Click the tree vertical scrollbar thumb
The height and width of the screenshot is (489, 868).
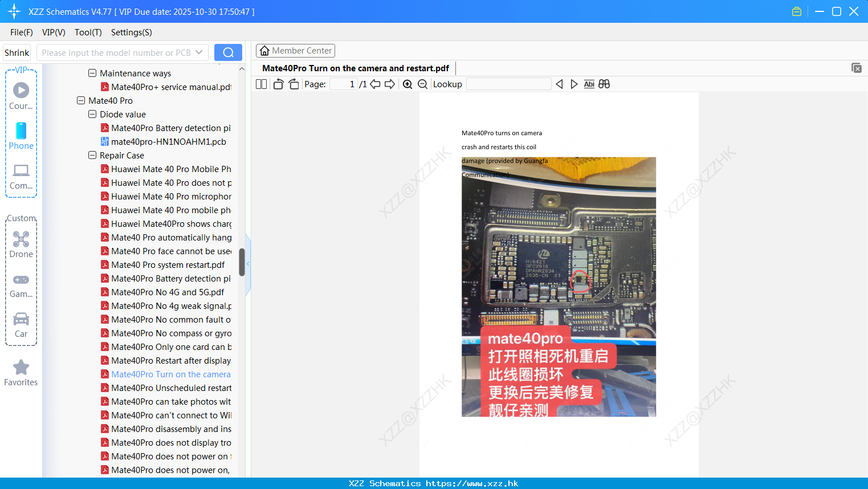[x=242, y=262]
